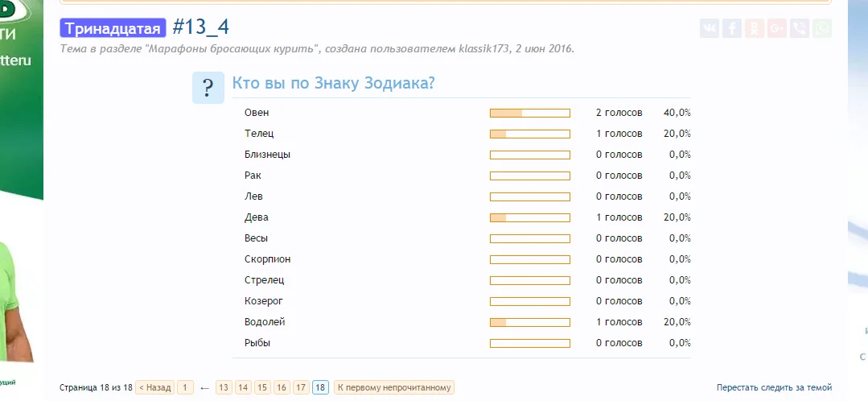This screenshot has width=868, height=401.
Task: Jump to 'К первому непрочитанному'
Action: click(393, 387)
